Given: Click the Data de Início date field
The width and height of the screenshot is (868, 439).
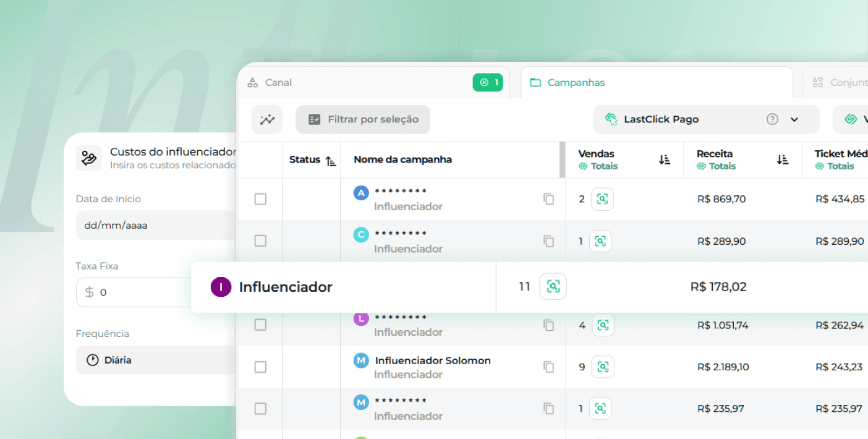Looking at the screenshot, I should [156, 225].
